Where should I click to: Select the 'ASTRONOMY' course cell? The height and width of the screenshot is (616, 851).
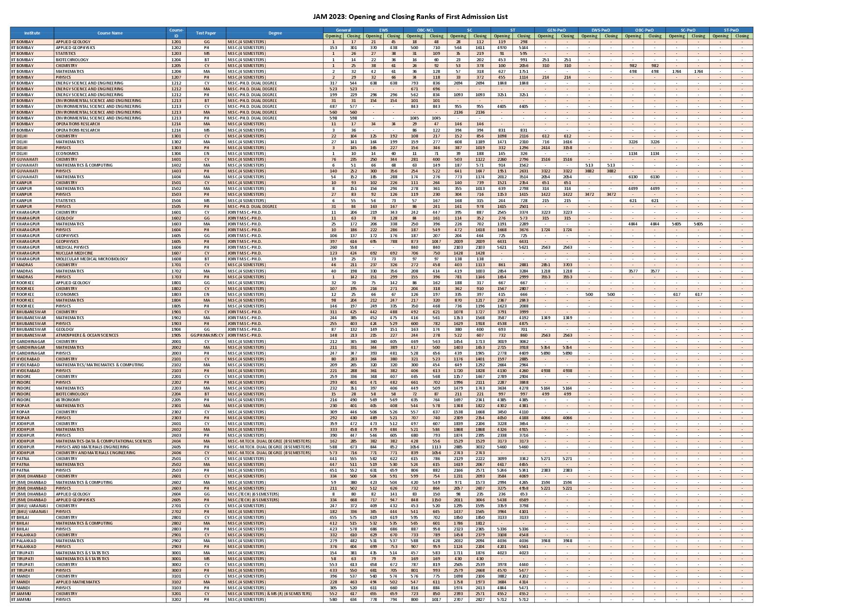110,400
